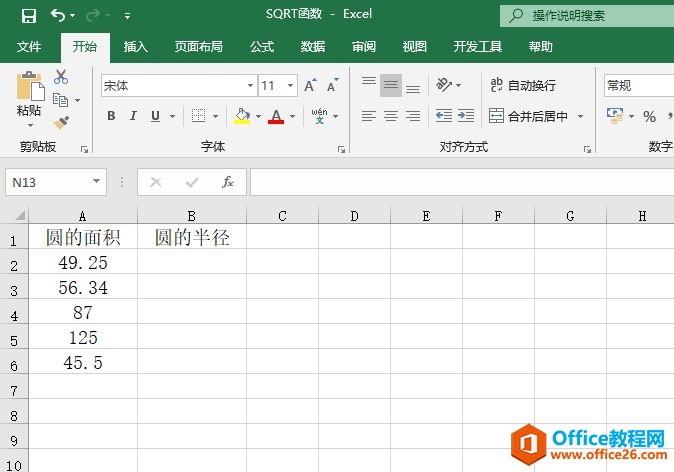The height and width of the screenshot is (472, 674).
Task: Select column B header
Action: coord(192,215)
